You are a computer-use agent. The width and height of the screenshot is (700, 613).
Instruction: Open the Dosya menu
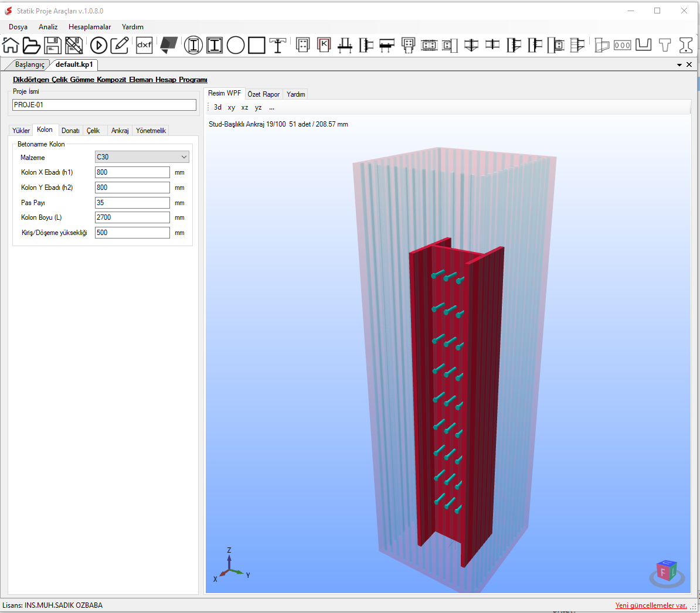[18, 27]
